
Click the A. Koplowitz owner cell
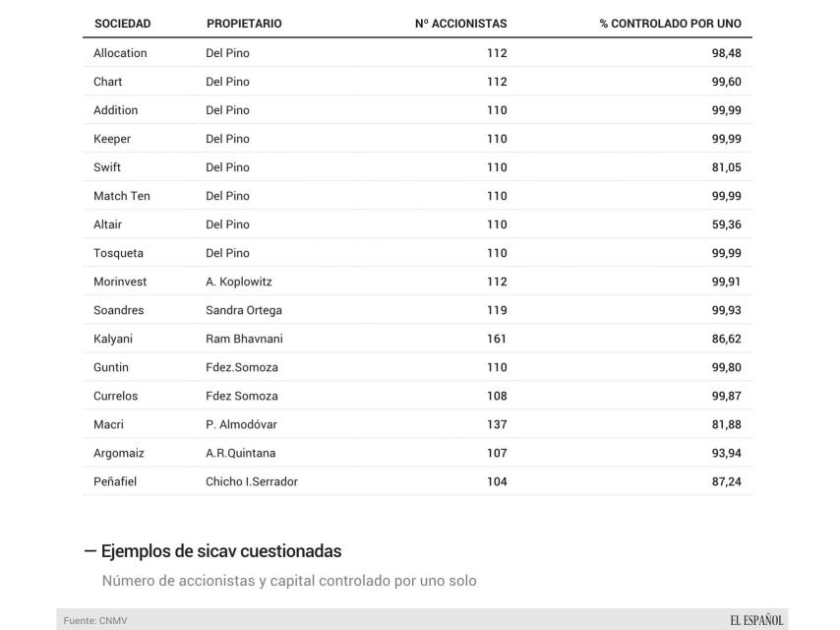coord(239,282)
